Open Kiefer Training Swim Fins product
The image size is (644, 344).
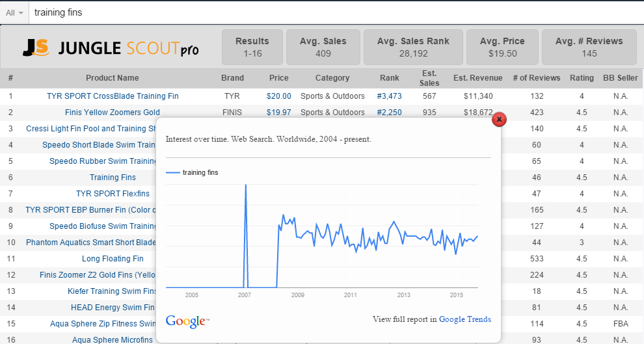pos(112,291)
